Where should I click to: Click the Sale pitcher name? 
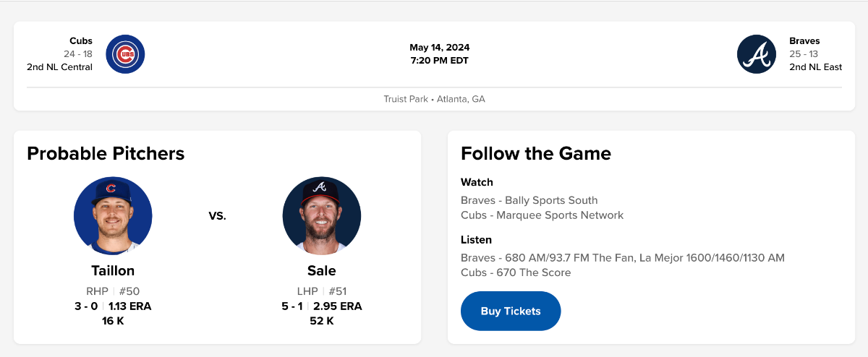(x=322, y=271)
